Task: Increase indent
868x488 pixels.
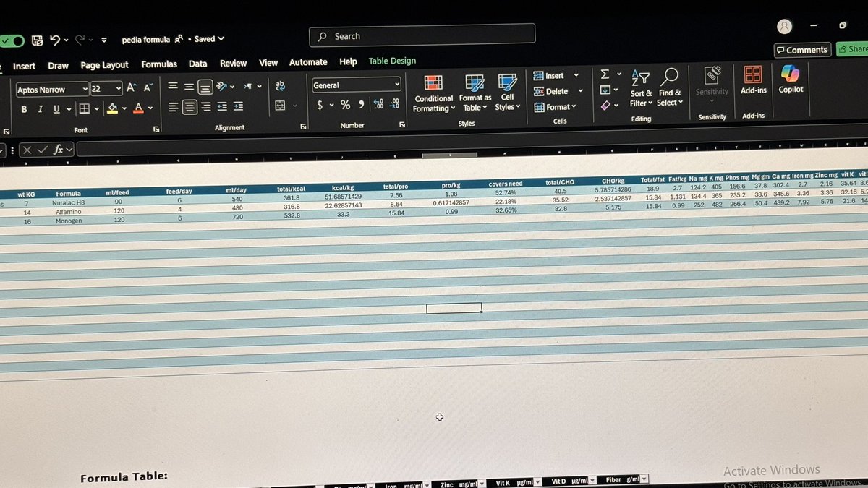Action: pos(237,106)
